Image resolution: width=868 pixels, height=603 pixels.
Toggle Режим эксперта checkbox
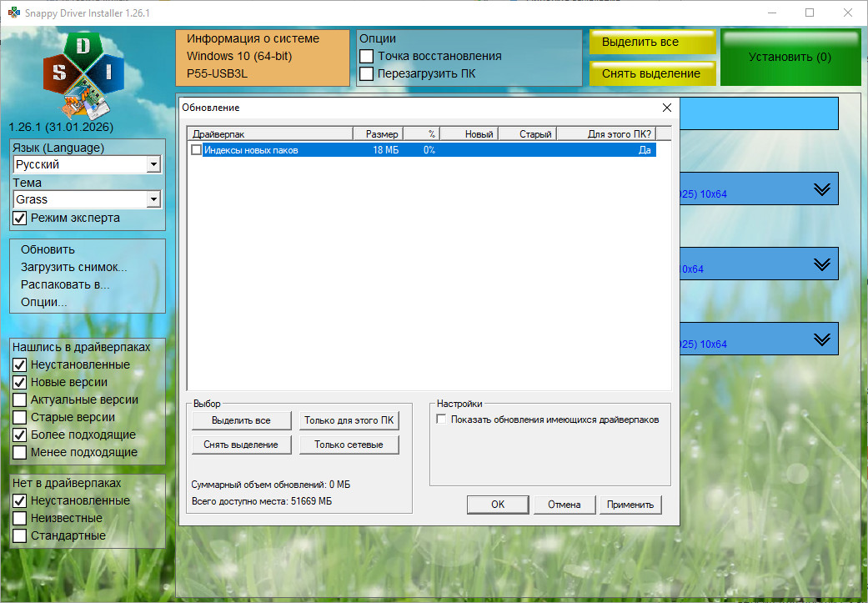[x=20, y=219]
